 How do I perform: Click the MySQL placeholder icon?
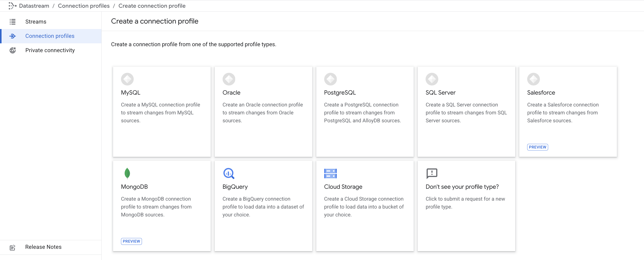pos(127,79)
